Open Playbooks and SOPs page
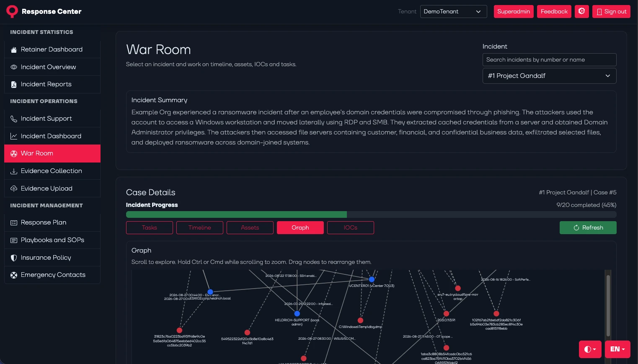This screenshot has height=364, width=638. 52,240
